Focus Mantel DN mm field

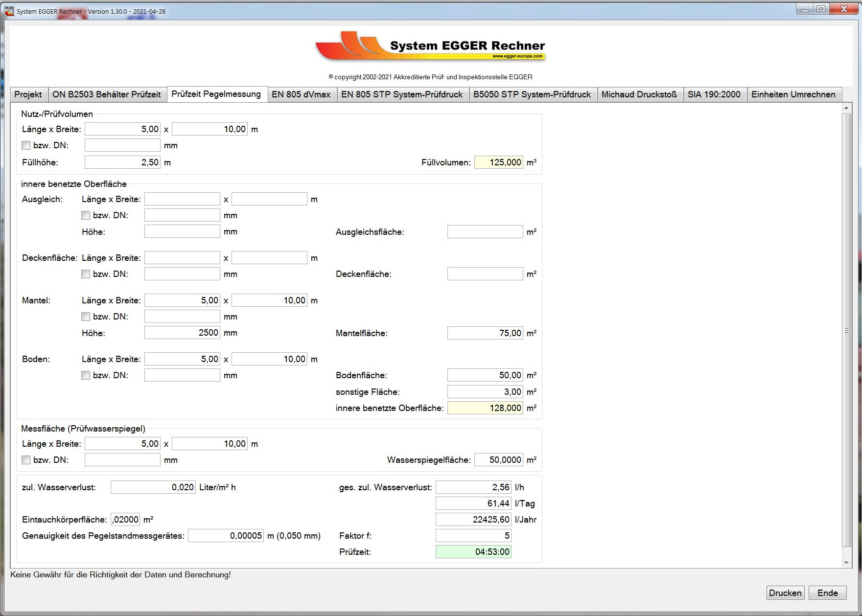[x=182, y=317]
